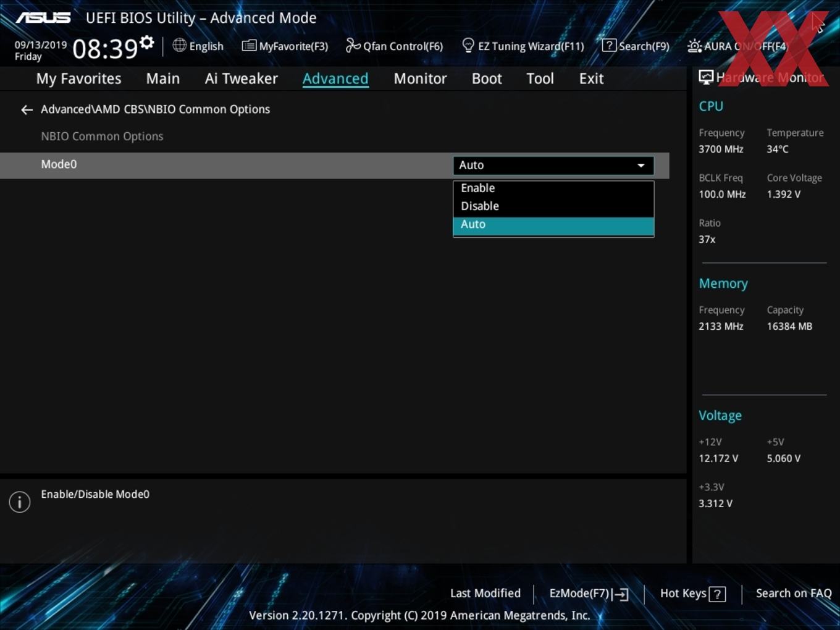Switch to the Tool tab
The height and width of the screenshot is (630, 840).
540,78
